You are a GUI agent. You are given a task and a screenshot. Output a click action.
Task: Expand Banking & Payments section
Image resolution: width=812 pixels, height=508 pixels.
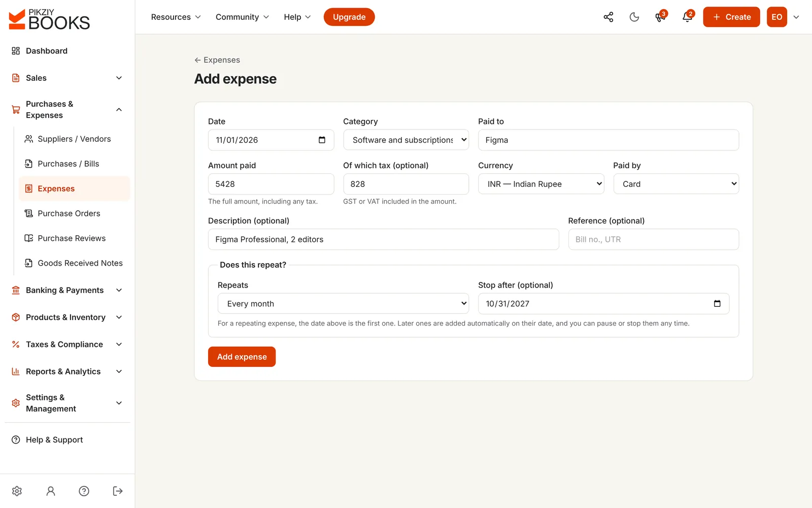(x=67, y=290)
